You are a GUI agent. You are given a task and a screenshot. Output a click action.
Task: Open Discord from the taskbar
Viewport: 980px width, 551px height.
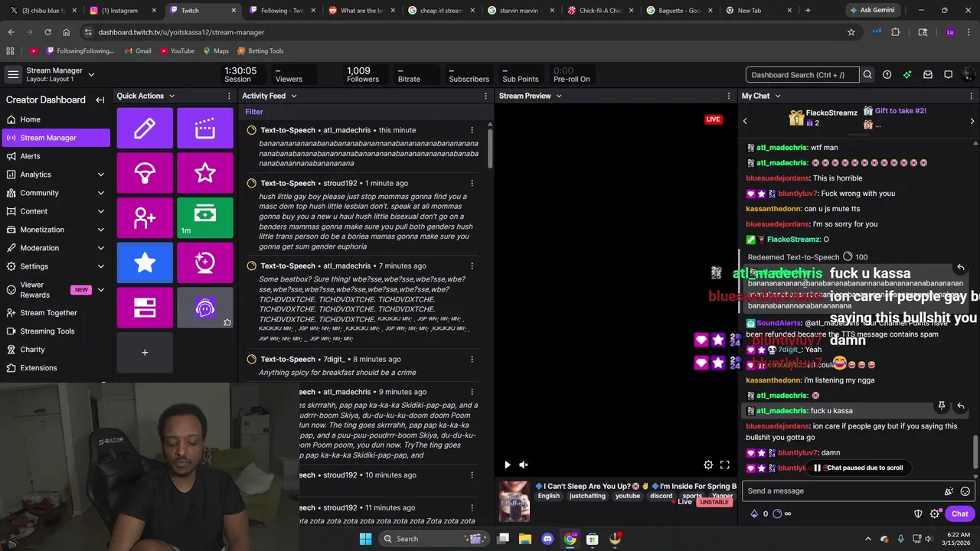click(547, 539)
